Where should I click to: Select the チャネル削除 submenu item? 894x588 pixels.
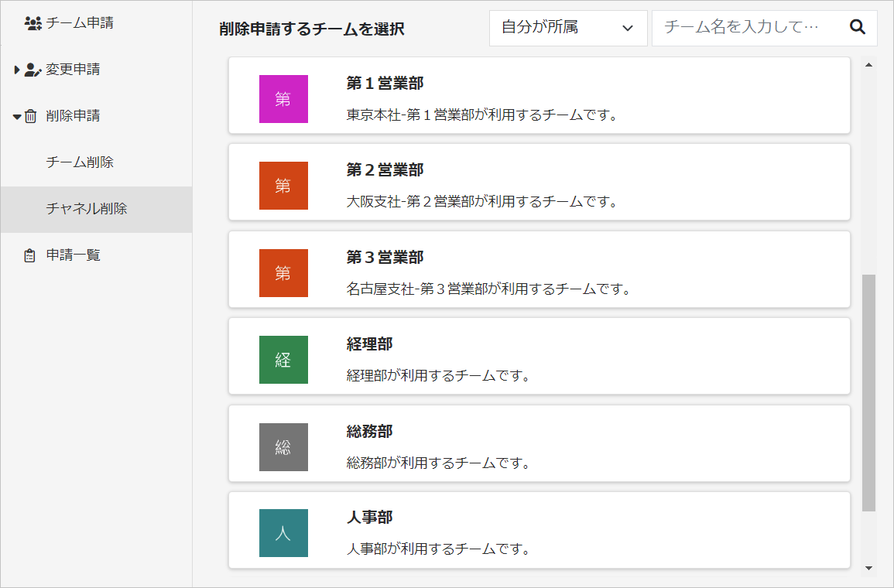tap(96, 209)
